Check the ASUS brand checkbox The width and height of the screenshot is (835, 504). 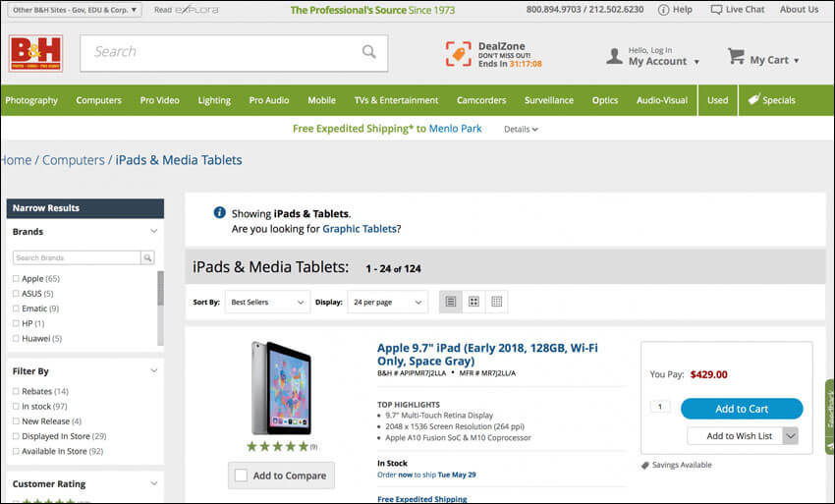point(16,293)
